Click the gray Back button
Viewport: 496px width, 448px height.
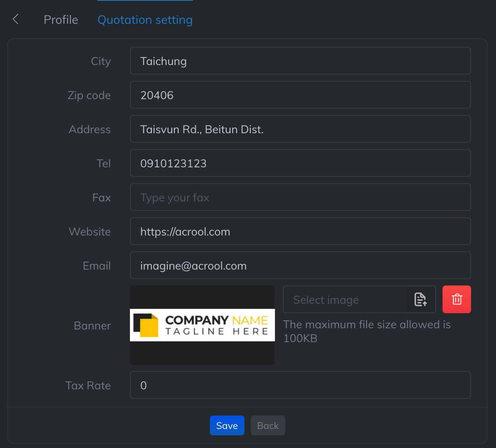[x=268, y=425]
